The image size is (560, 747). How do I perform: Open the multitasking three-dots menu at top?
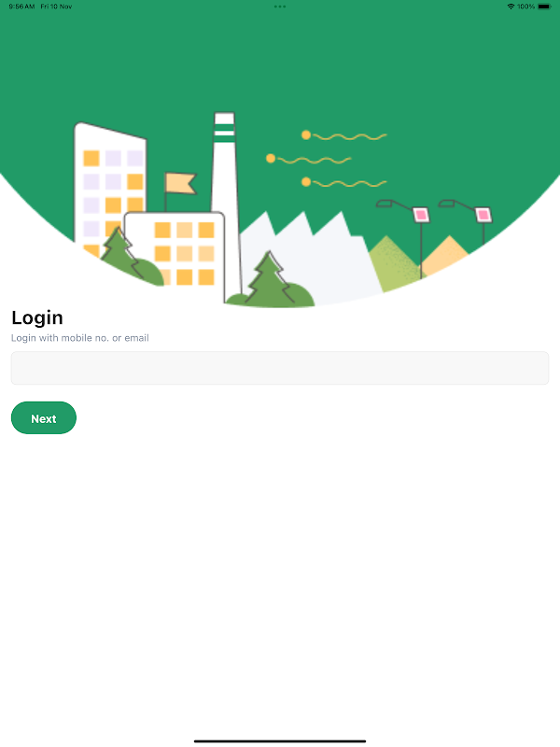click(280, 7)
